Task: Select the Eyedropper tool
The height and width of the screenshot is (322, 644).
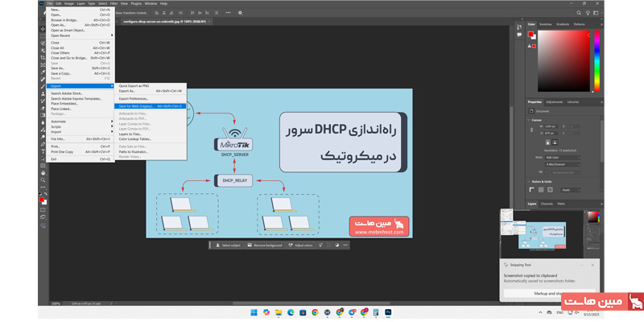Action: click(x=43, y=72)
